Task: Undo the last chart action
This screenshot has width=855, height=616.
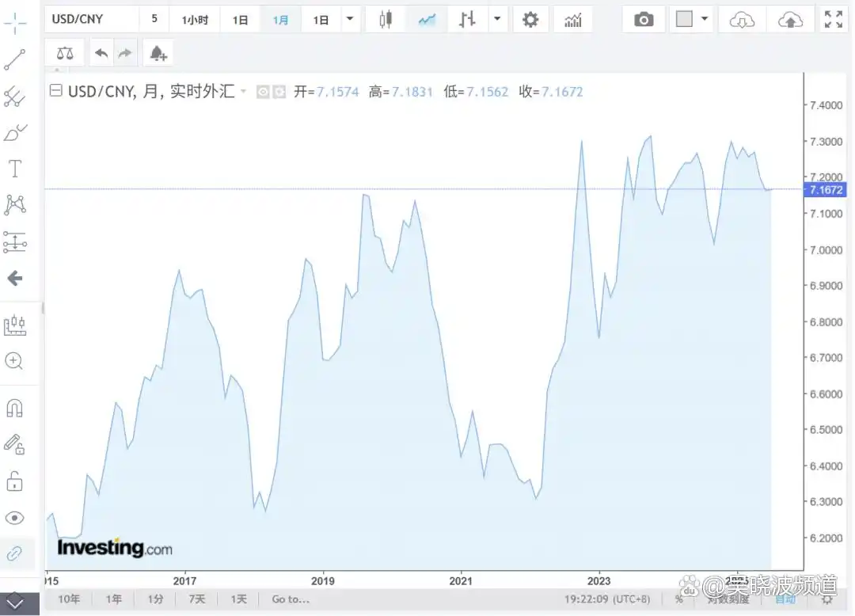Action: [x=101, y=54]
